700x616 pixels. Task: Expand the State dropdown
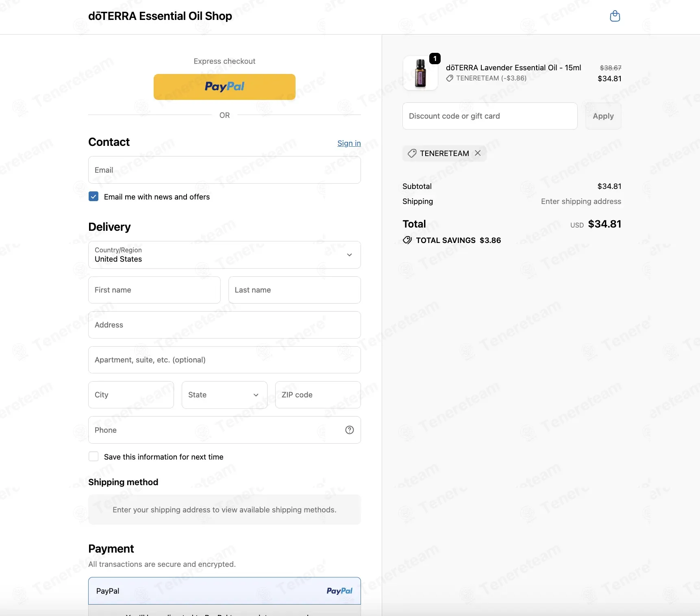coord(224,395)
